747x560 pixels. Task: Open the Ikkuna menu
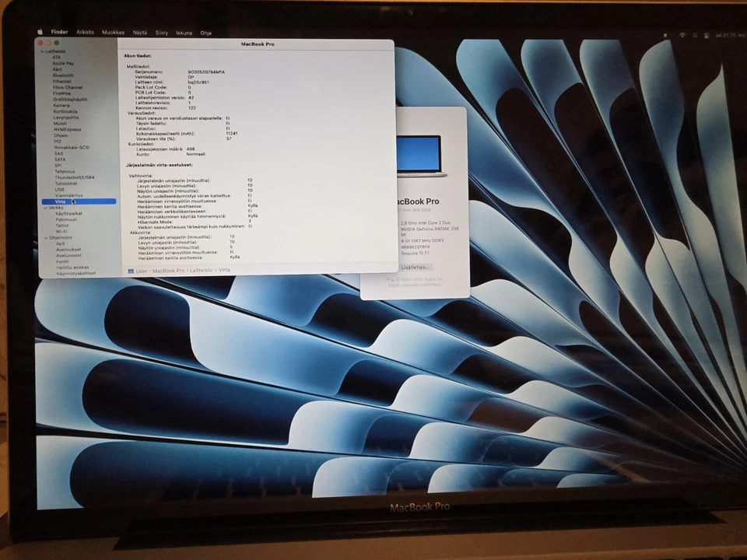click(x=184, y=32)
